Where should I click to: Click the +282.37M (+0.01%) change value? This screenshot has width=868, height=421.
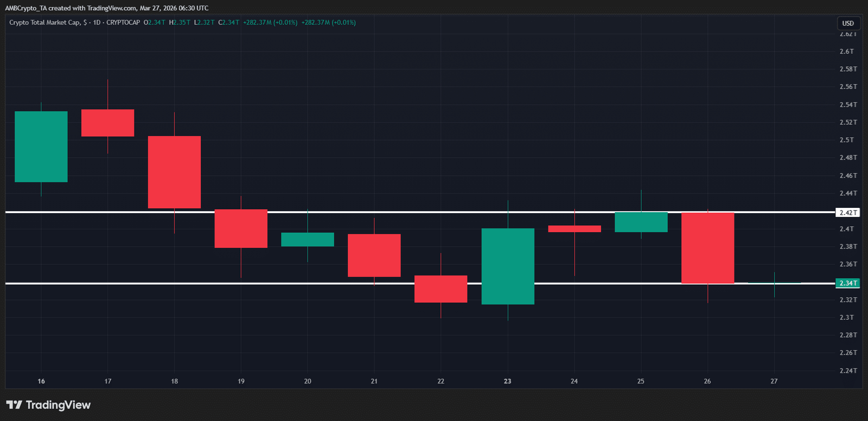pyautogui.click(x=270, y=23)
